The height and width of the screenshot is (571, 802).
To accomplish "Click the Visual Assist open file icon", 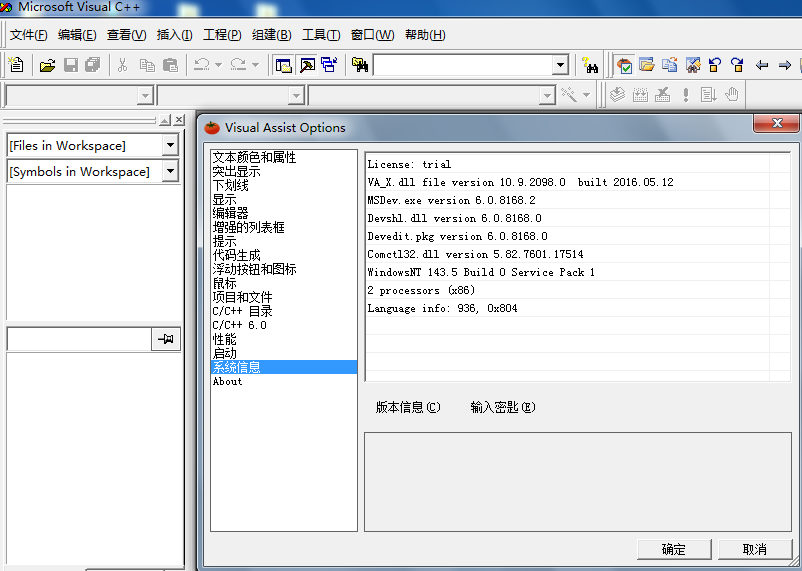I will 647,65.
